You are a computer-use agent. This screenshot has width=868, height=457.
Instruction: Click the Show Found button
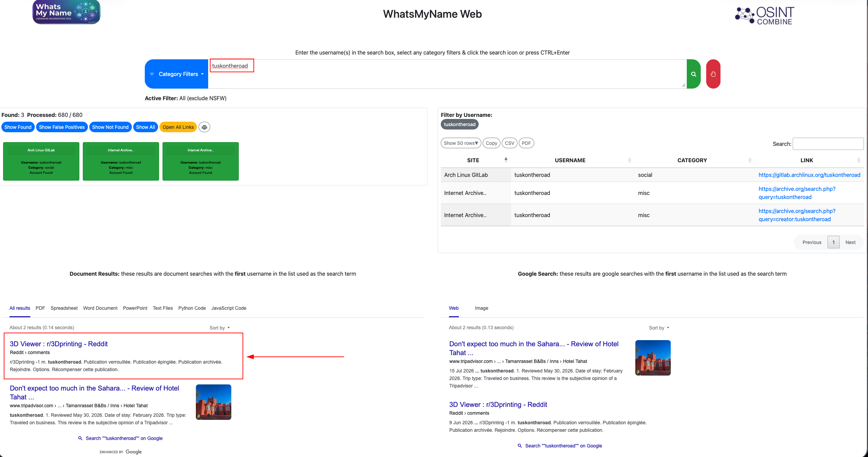pyautogui.click(x=18, y=127)
